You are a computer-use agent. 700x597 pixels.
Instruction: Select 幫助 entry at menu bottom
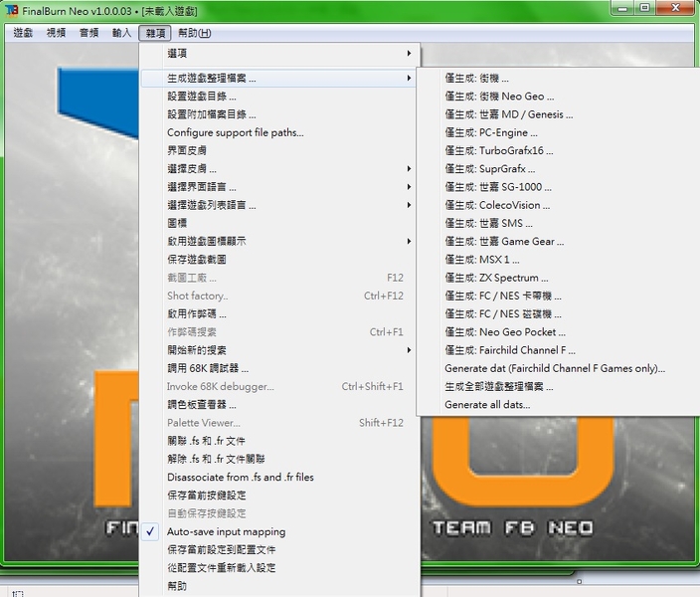coord(280,586)
